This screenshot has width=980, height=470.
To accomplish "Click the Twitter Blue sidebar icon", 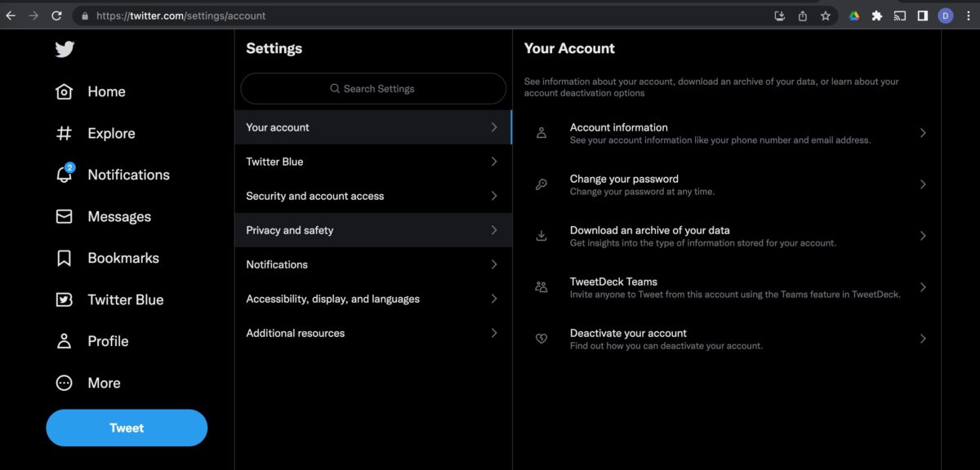I will 64,299.
